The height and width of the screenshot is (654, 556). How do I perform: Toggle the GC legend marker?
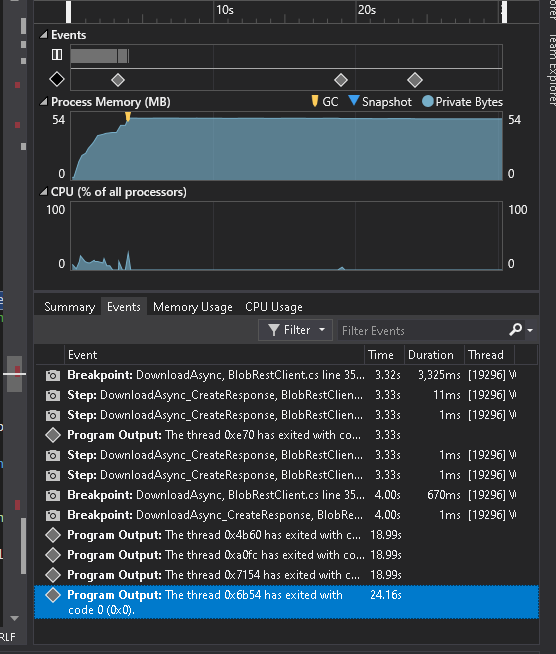click(325, 102)
